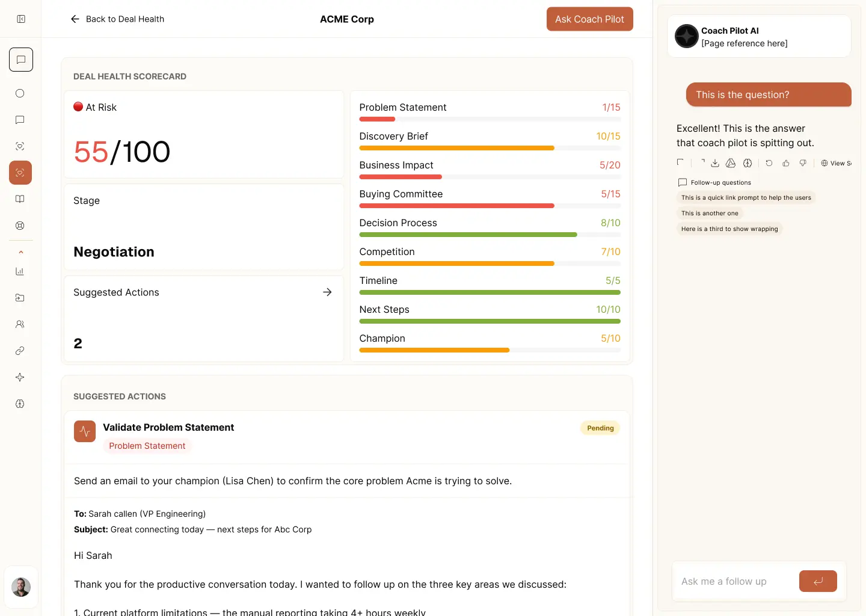
Task: Click the email Subject line
Action: (193, 529)
